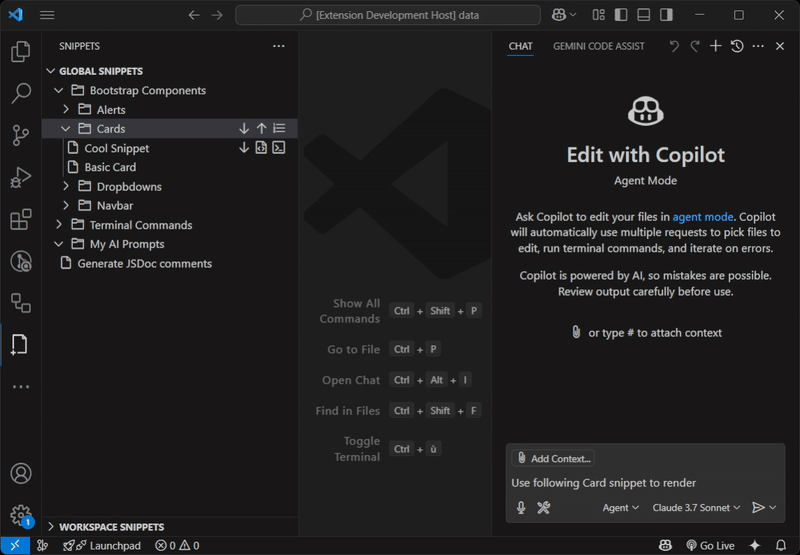Expand the Navbar folder
The width and height of the screenshot is (800, 555).
(x=66, y=206)
